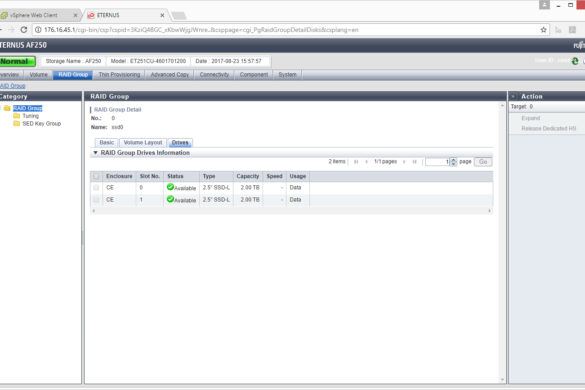Open the Advanced Copy tab
This screenshot has width=585, height=390.
(x=170, y=75)
